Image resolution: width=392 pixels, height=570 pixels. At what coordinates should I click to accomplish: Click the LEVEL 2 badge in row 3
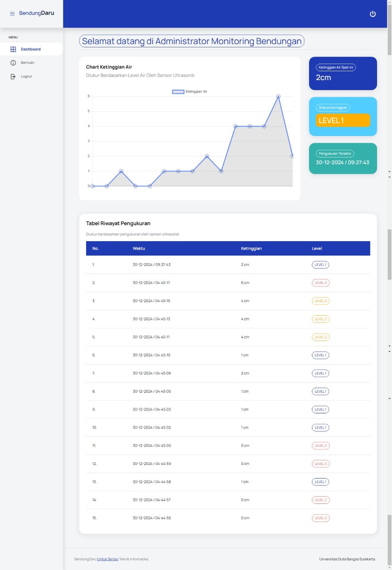point(320,301)
